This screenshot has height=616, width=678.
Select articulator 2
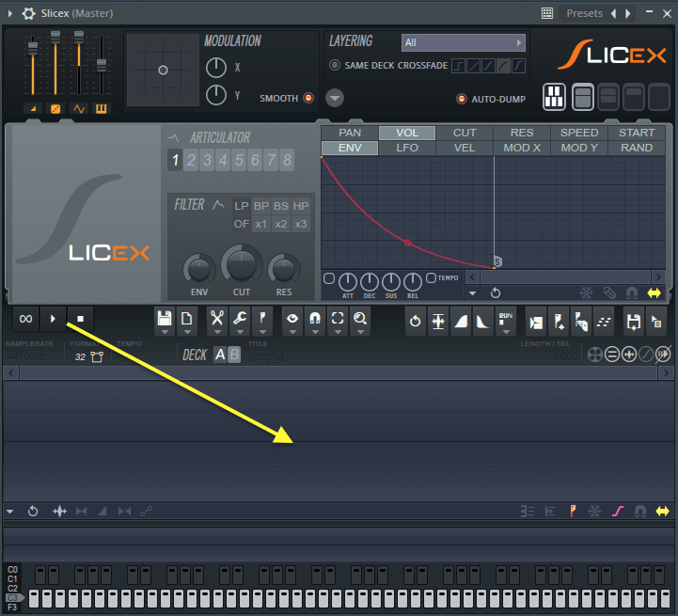pyautogui.click(x=191, y=160)
